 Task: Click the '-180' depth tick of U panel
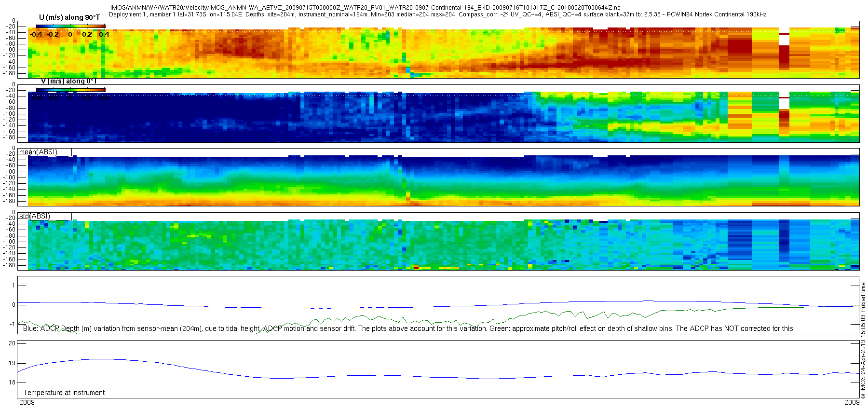(10, 73)
